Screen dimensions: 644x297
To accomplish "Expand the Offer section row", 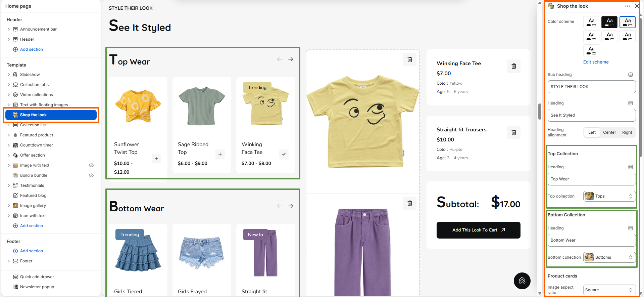I will [9, 155].
